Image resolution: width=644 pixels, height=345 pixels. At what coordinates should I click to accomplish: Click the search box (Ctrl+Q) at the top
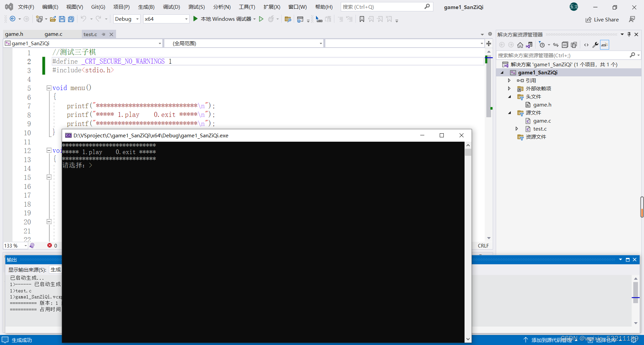coord(387,7)
